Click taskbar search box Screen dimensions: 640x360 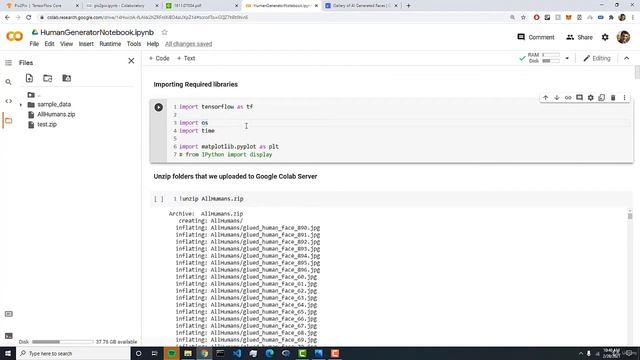[73, 353]
